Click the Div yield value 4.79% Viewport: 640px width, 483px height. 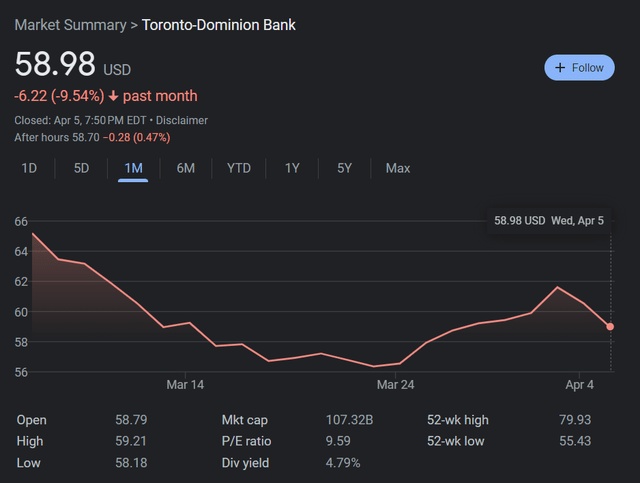[x=343, y=463]
